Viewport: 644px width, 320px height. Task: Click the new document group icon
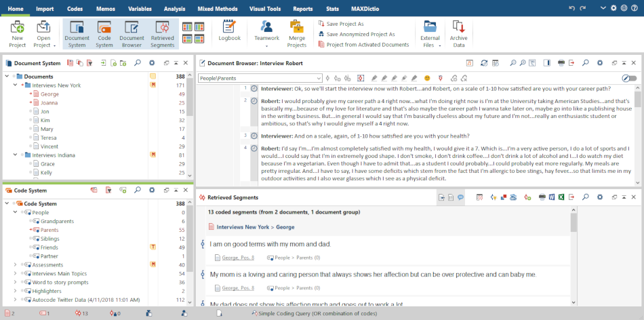click(123, 63)
